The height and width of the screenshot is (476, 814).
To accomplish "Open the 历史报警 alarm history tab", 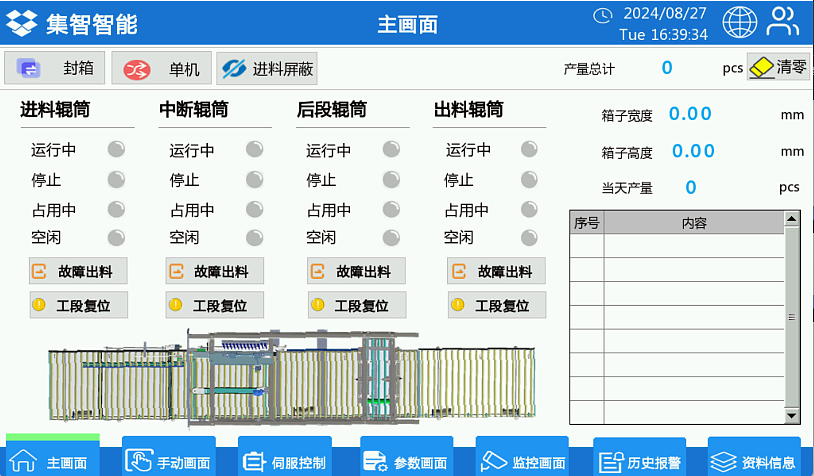I will click(640, 459).
